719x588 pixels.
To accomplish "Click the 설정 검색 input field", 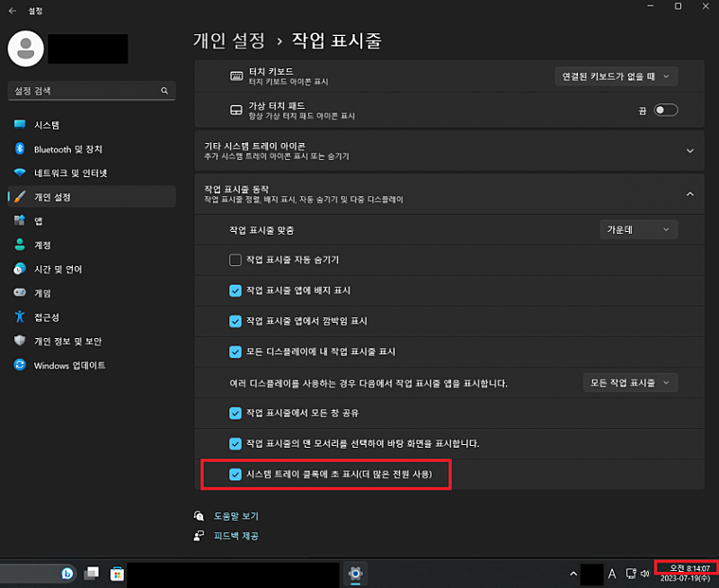I will (x=83, y=91).
